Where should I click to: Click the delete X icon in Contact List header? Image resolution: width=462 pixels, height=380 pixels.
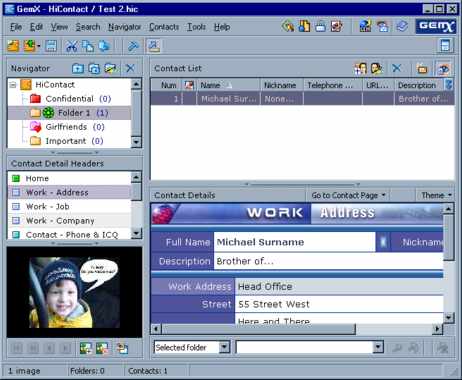click(x=396, y=68)
